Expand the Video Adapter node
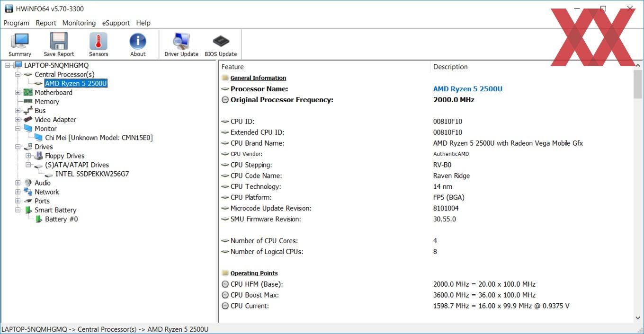This screenshot has width=644, height=334. (18, 120)
